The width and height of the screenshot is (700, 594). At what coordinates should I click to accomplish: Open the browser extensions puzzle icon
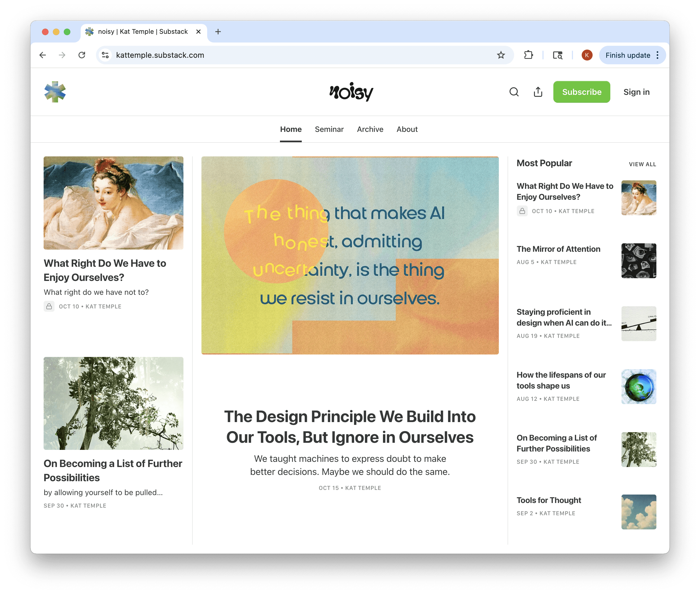(x=528, y=55)
